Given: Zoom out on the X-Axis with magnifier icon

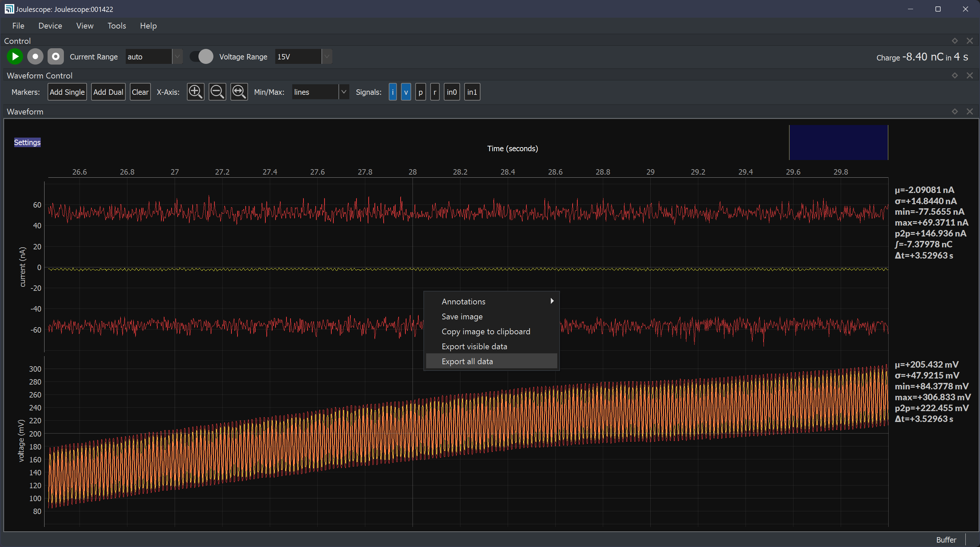Looking at the screenshot, I should click(x=217, y=92).
